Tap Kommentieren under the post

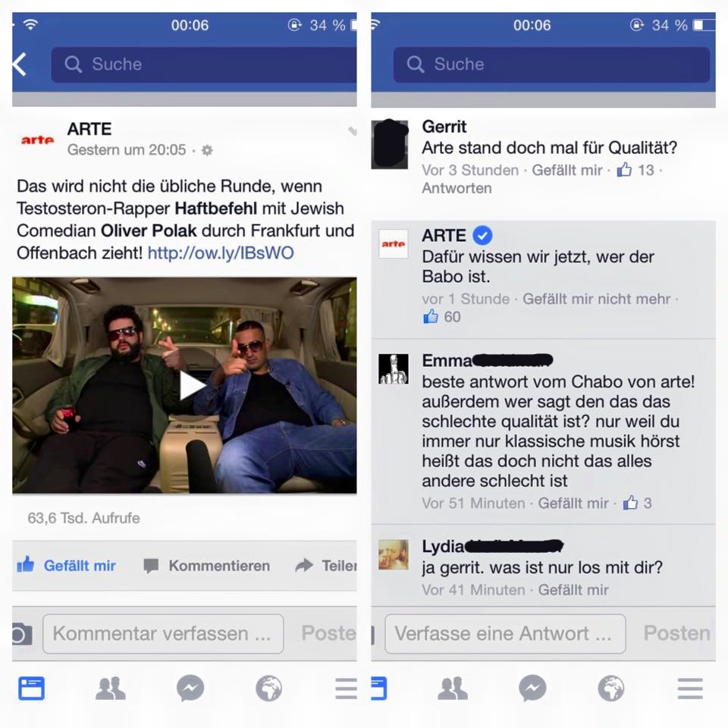coord(207,566)
